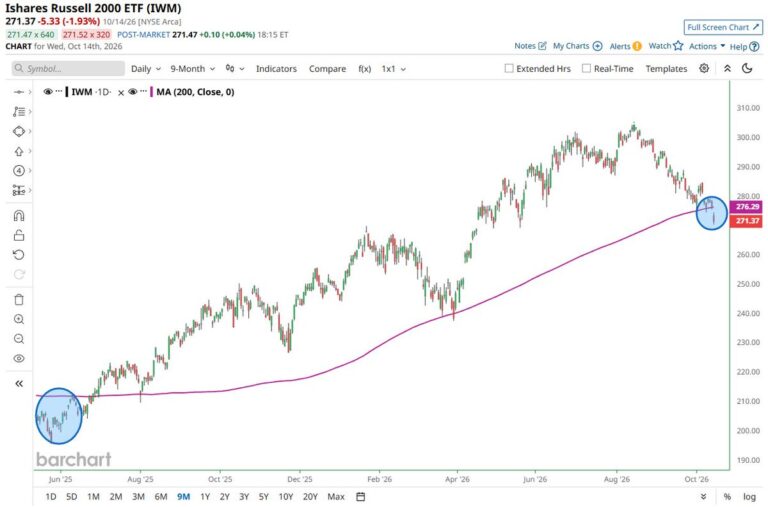This screenshot has width=768, height=507.
Task: Open chart settings gear icon
Action: pyautogui.click(x=704, y=69)
